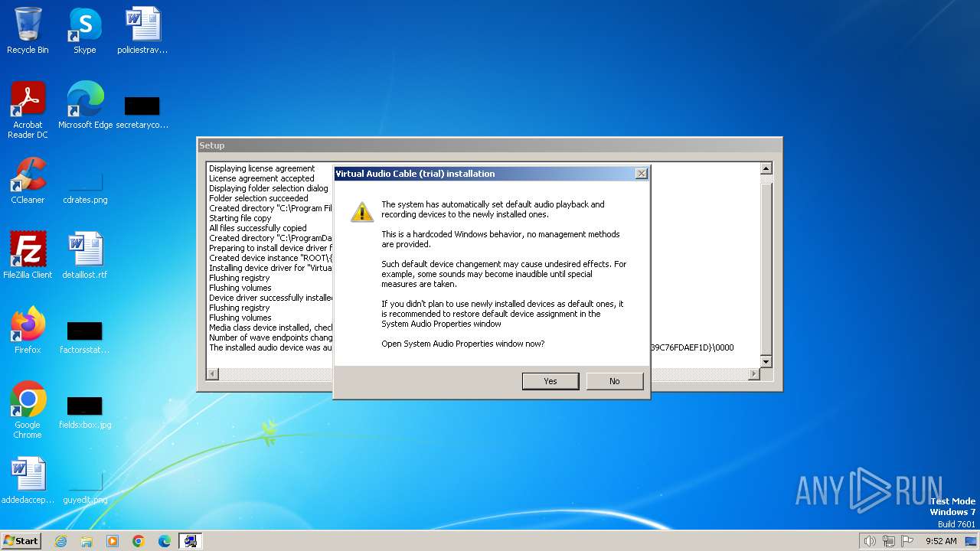Open the Firefox desktop shortcut

[x=28, y=331]
